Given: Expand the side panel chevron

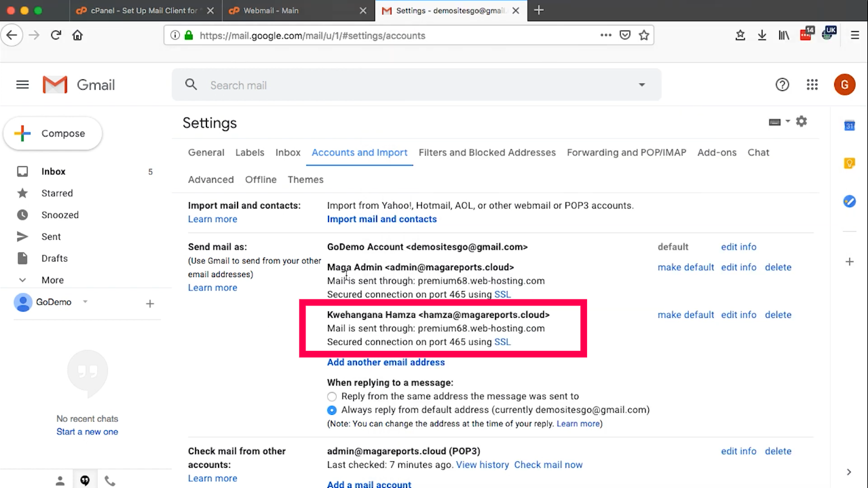Looking at the screenshot, I should [x=849, y=472].
